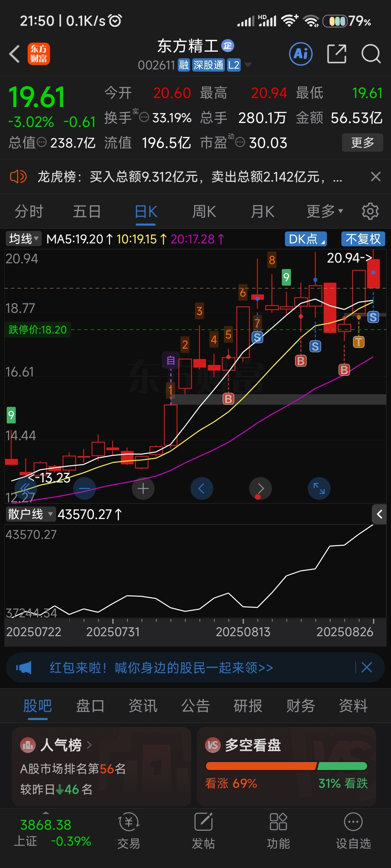Viewport: 391px width, 868px height.
Task: Open 财务 tab
Action: point(301,706)
